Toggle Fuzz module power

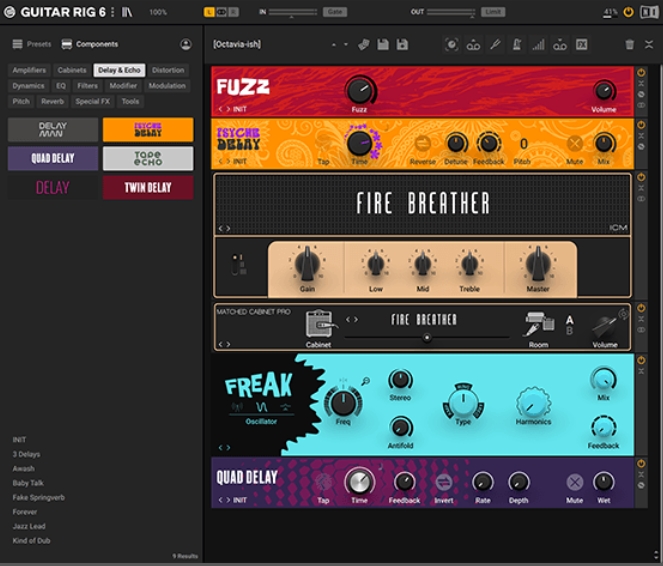pyautogui.click(x=641, y=73)
